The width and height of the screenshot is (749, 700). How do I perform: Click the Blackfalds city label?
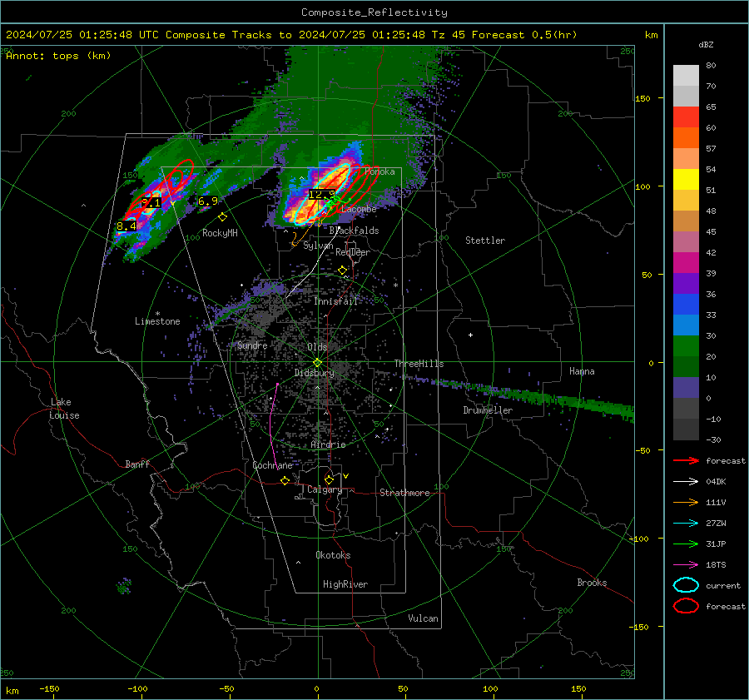(x=354, y=231)
